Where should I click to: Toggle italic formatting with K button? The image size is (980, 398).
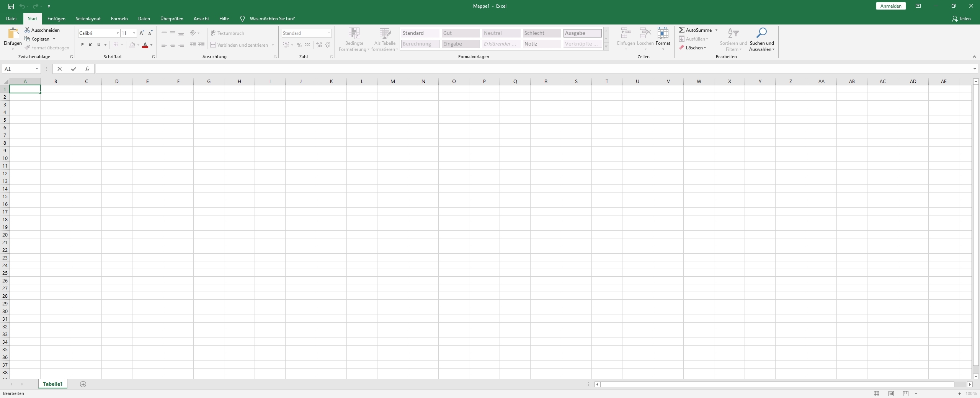click(x=90, y=45)
